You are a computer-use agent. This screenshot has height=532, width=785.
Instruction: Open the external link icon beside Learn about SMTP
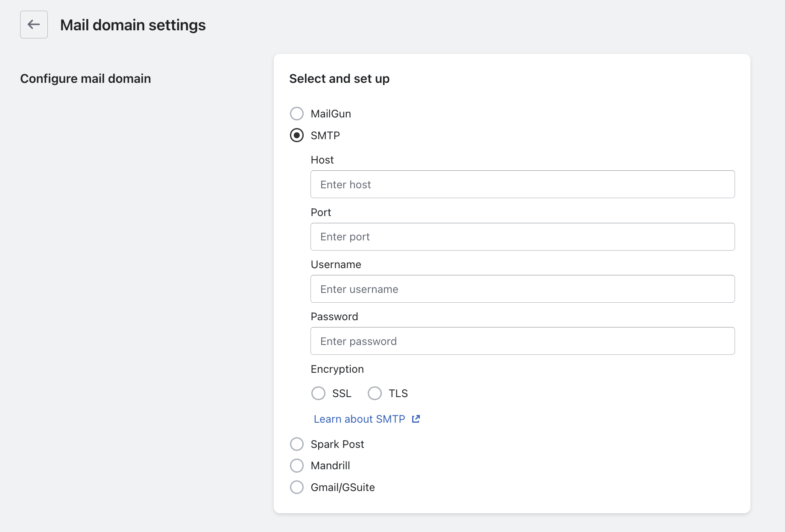click(x=416, y=419)
